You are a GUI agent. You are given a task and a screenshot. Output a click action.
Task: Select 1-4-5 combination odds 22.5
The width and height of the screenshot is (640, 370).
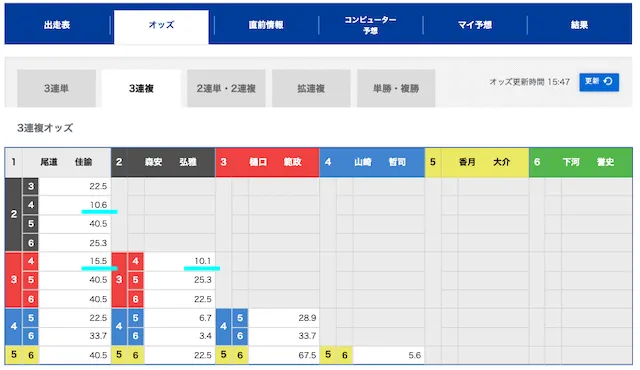[75, 318]
